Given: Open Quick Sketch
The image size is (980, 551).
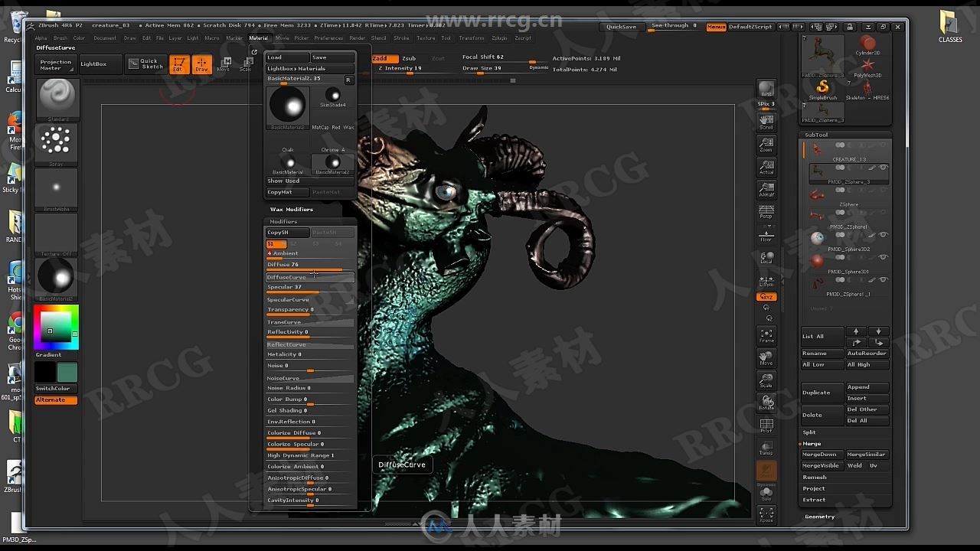Looking at the screenshot, I should 145,64.
